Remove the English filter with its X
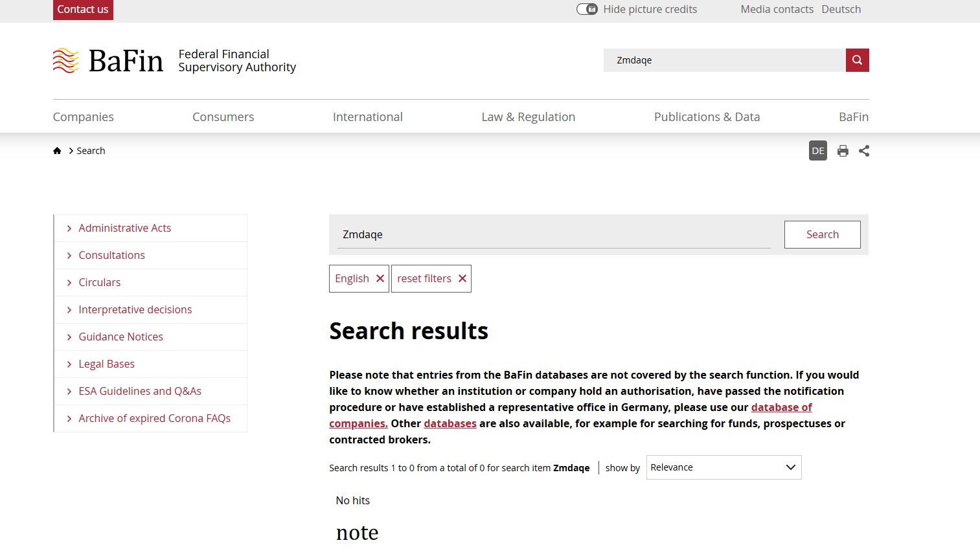Viewport: 980px width, 556px height. (380, 278)
